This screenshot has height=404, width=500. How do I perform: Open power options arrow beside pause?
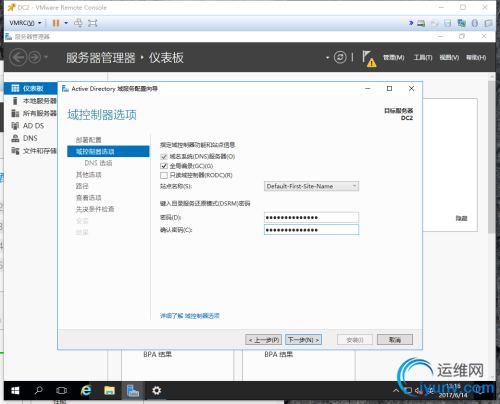(66, 23)
